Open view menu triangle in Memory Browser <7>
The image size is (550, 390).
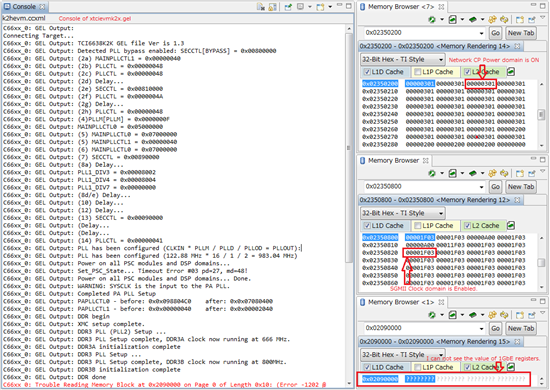[x=543, y=18]
